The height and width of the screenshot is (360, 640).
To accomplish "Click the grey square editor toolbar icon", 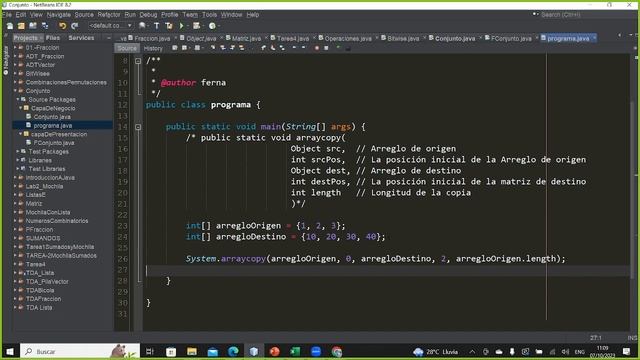I will (x=326, y=48).
